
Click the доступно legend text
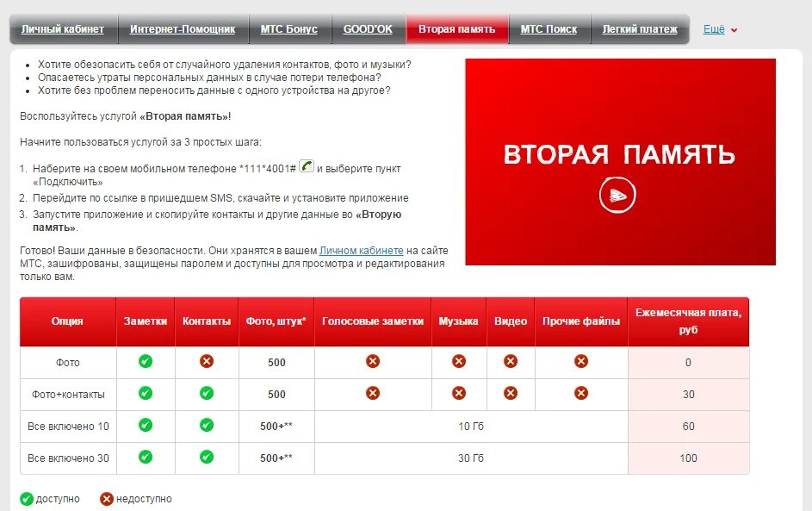pyautogui.click(x=58, y=499)
